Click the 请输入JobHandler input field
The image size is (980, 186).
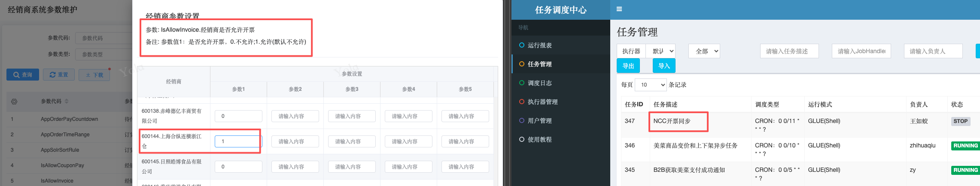(x=861, y=51)
